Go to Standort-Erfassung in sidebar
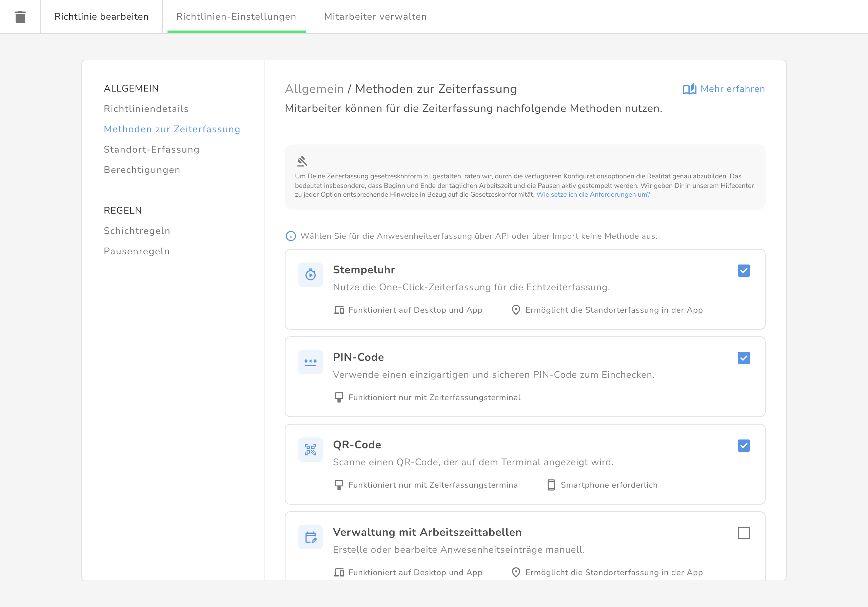This screenshot has width=868, height=607. pyautogui.click(x=151, y=150)
